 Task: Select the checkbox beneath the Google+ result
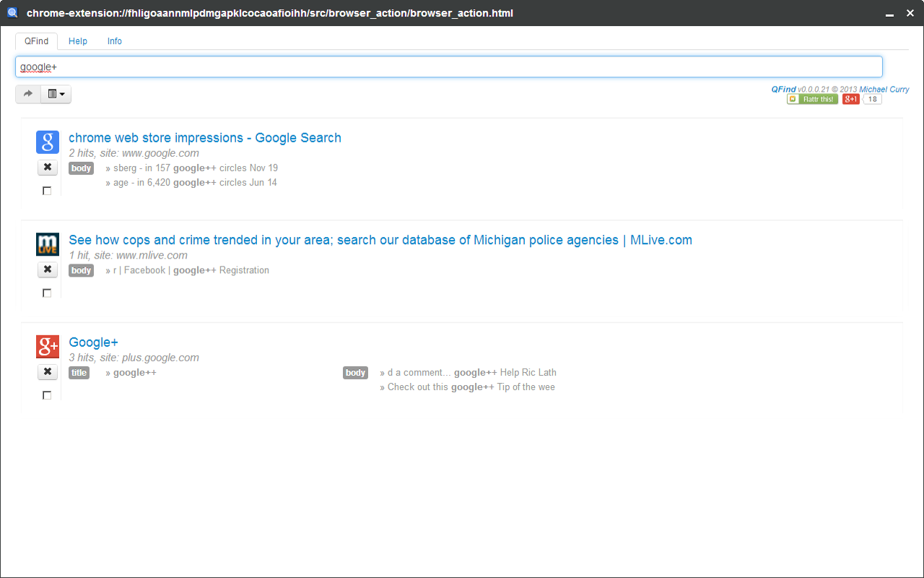pos(47,395)
